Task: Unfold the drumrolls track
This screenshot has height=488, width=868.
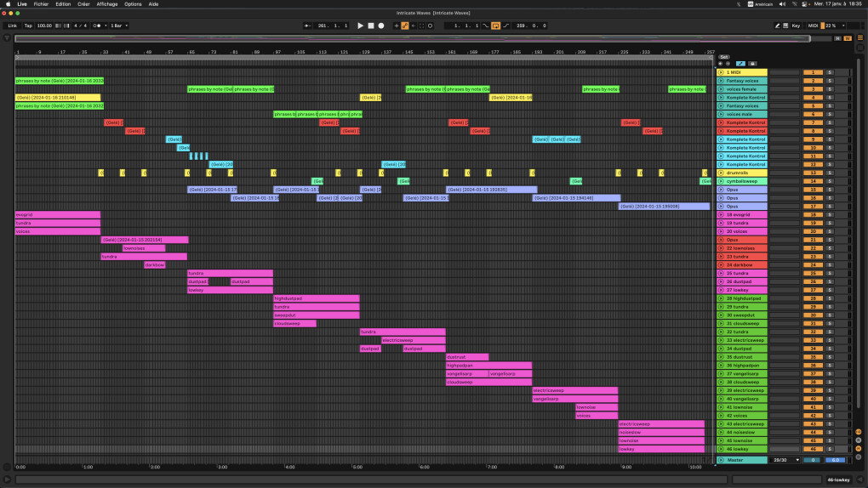Action: [x=721, y=173]
